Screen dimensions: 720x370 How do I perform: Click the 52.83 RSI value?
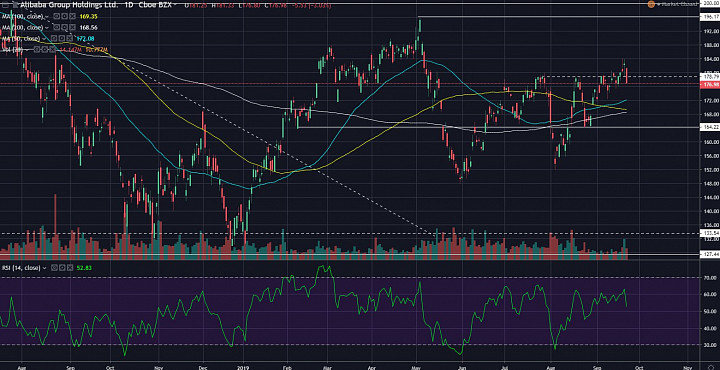(x=84, y=268)
